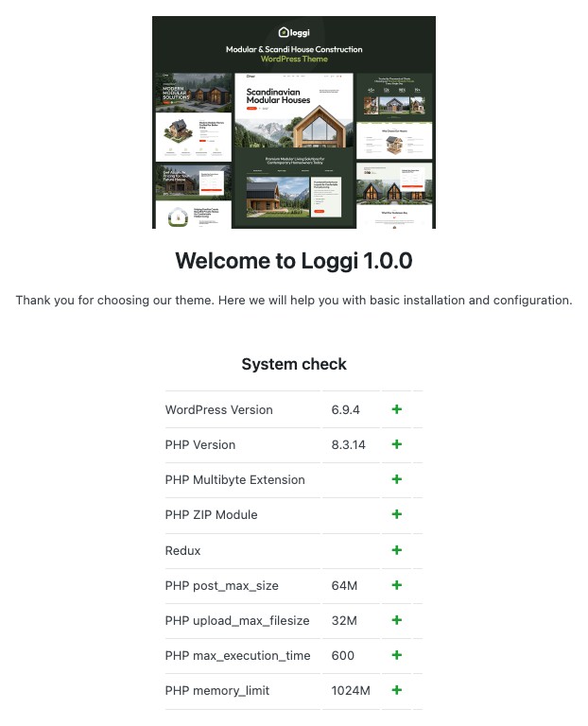
Task: Click the "Redux" row label
Action: (x=183, y=550)
